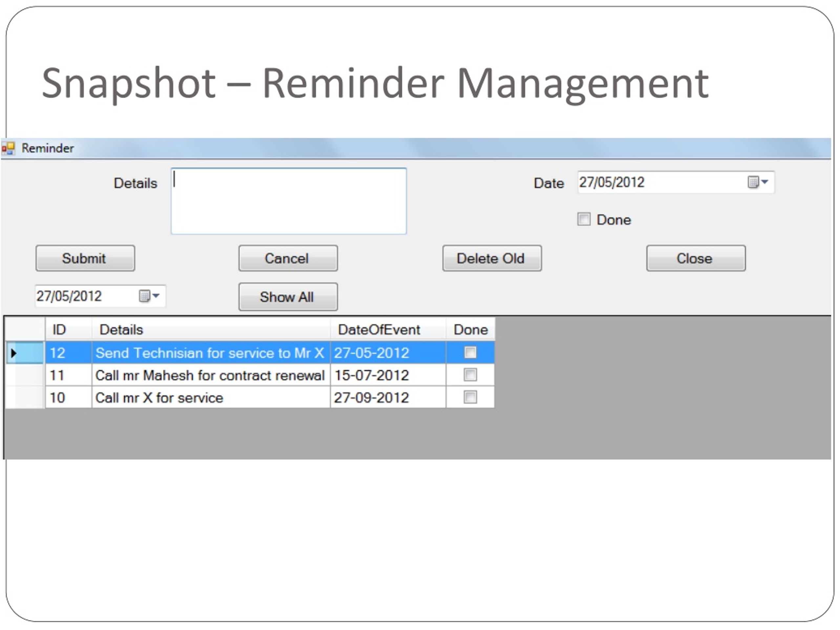840x630 pixels.
Task: Click cell 'Call mr Mahesh for contract renewal'
Action: tap(211, 375)
